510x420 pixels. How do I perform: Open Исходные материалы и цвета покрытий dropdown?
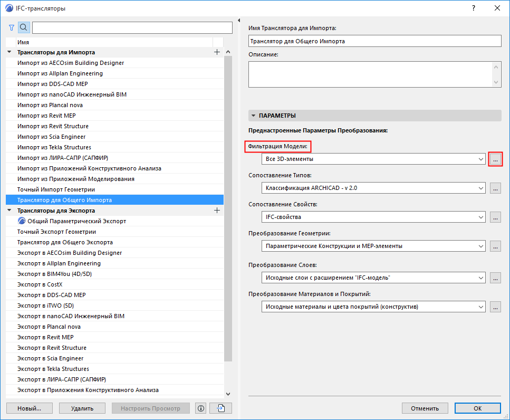(x=373, y=307)
